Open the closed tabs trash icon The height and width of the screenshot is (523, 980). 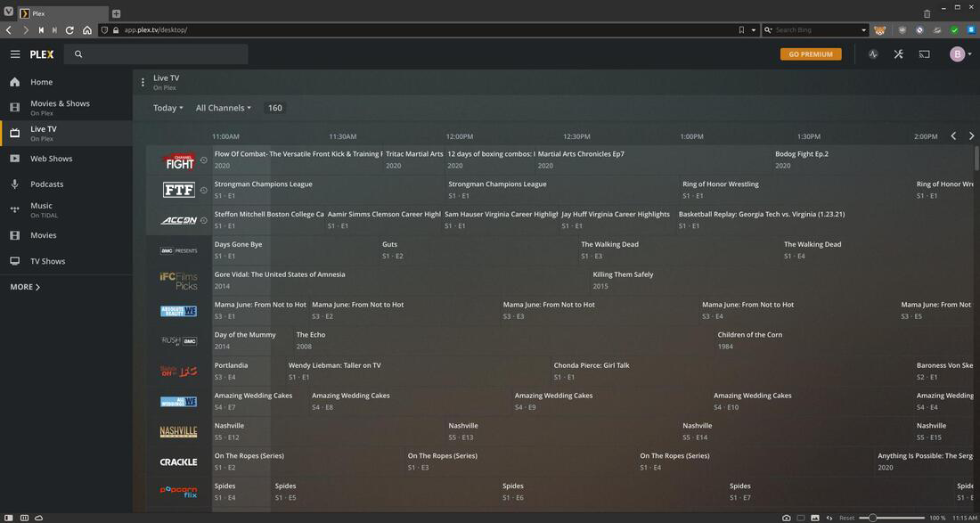coord(927,13)
